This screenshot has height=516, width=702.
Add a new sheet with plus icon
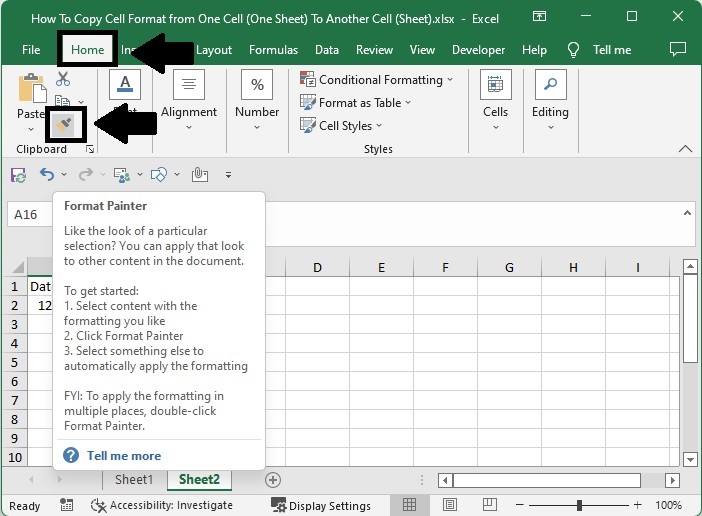(272, 480)
